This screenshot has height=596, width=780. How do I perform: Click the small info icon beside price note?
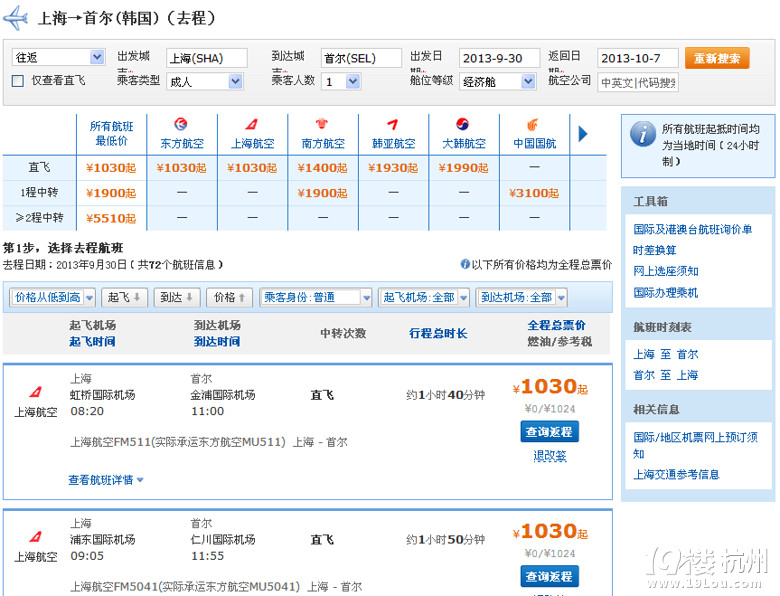(x=465, y=264)
